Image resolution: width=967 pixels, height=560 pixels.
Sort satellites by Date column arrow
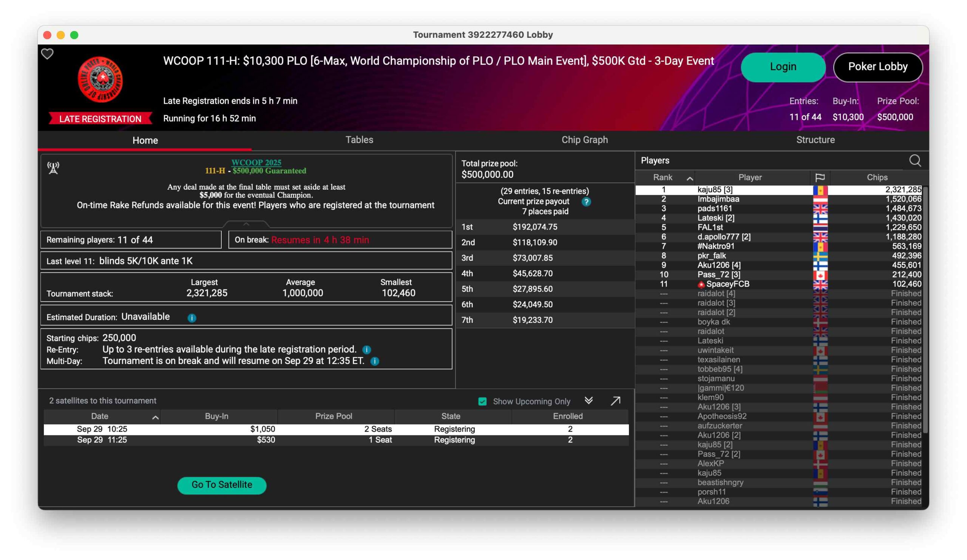pos(155,418)
